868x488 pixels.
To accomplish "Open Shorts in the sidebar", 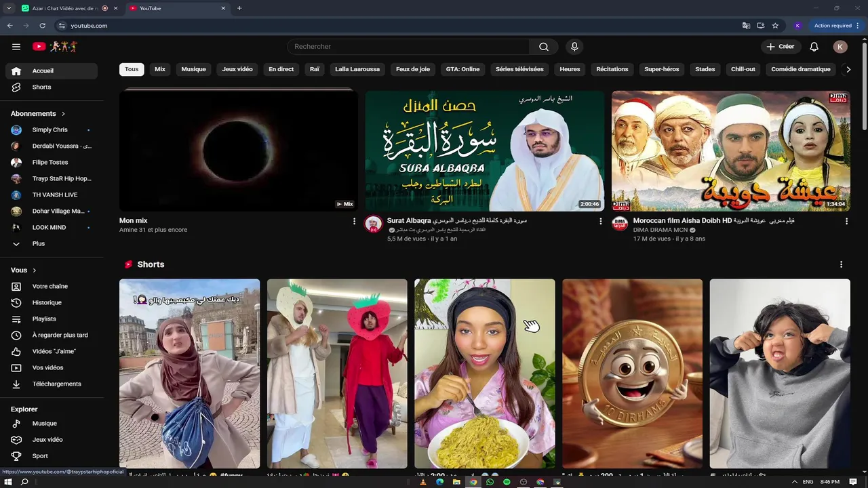I will point(52,87).
